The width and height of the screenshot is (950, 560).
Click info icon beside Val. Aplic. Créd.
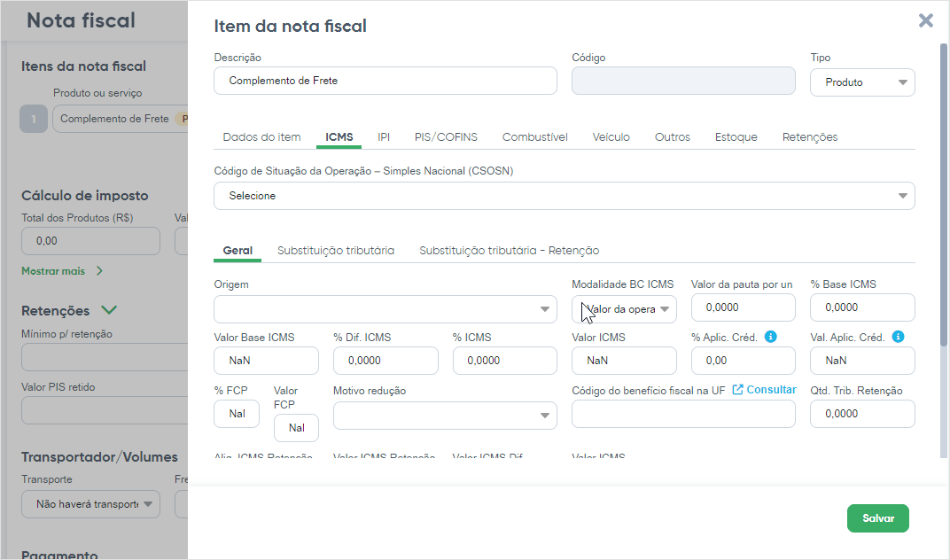[898, 337]
